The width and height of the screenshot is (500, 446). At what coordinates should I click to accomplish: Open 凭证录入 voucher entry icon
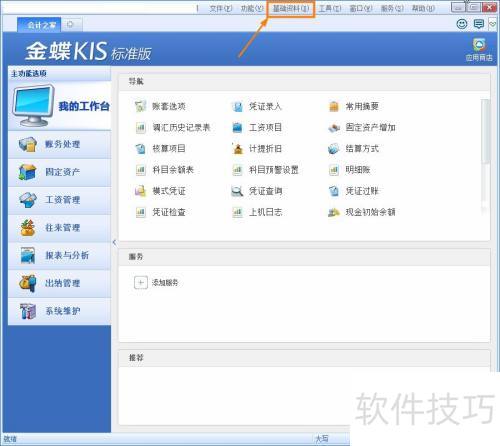click(x=237, y=106)
